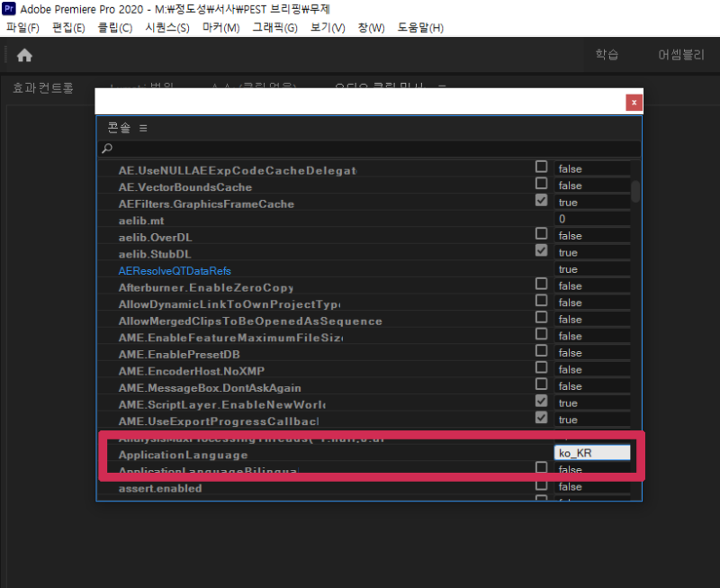Uncheck AEFilters.GraphicsFrameCache checkbox
The image size is (720, 588).
(x=542, y=200)
